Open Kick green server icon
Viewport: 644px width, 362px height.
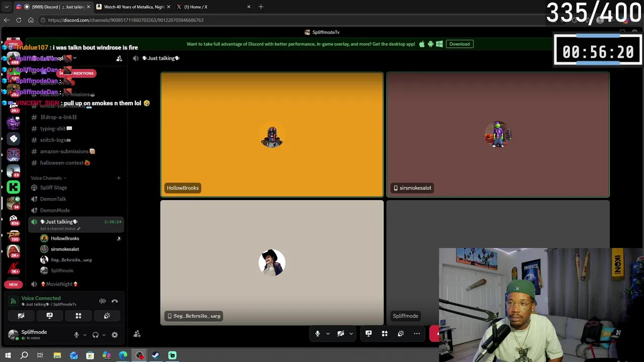(14, 187)
